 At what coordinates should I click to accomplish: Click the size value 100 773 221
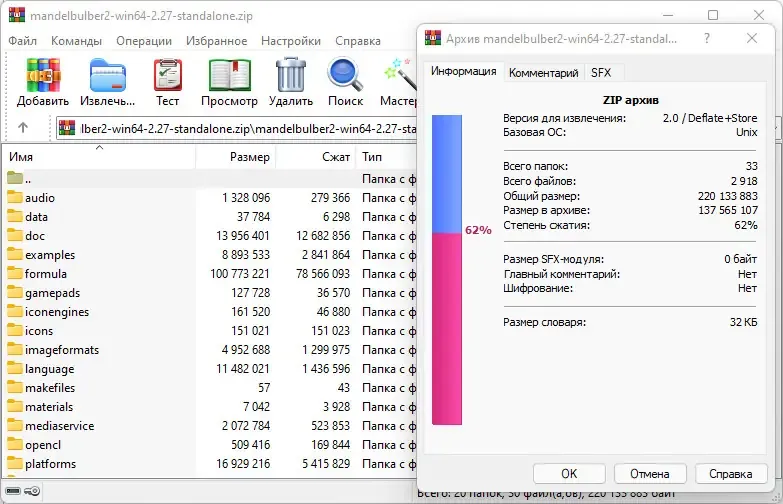(x=240, y=274)
